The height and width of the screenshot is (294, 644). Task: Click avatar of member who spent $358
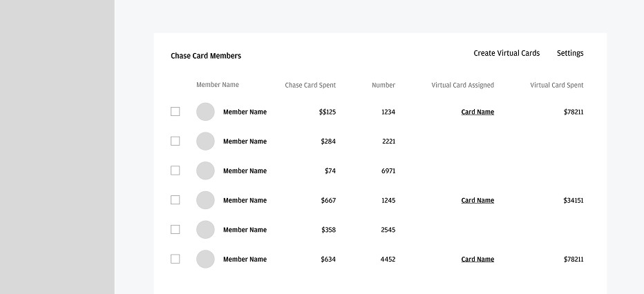(x=205, y=230)
